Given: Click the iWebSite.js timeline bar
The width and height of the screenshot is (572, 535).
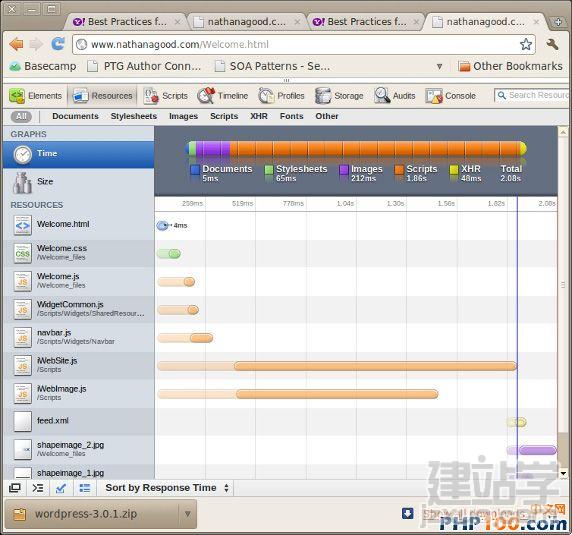Looking at the screenshot, I should coord(375,366).
